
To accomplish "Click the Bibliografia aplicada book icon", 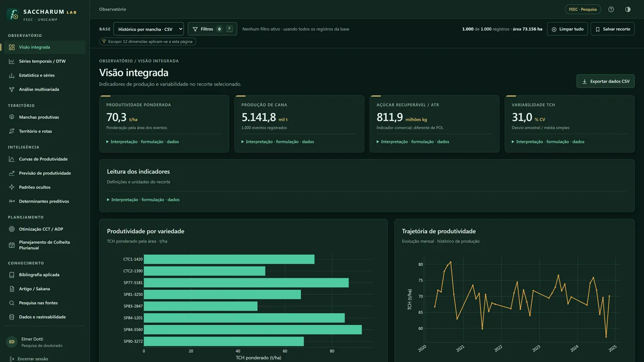I will pyautogui.click(x=11, y=275).
